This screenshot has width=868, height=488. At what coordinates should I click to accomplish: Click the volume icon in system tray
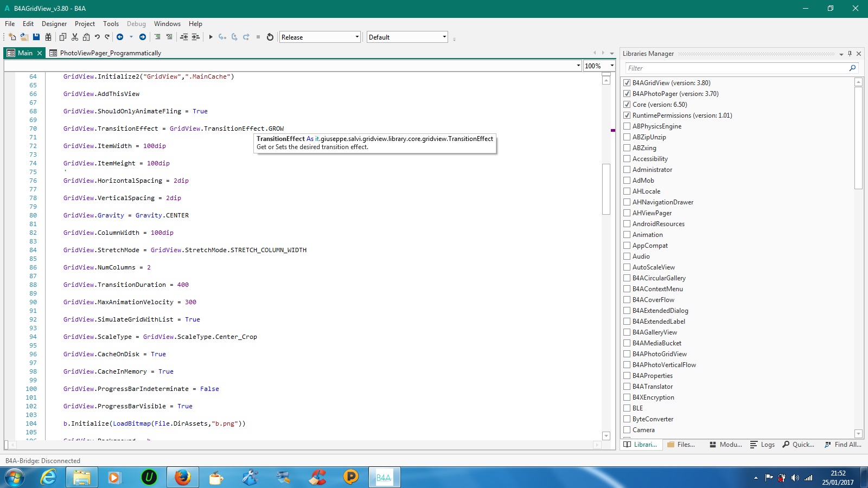pyautogui.click(x=795, y=478)
